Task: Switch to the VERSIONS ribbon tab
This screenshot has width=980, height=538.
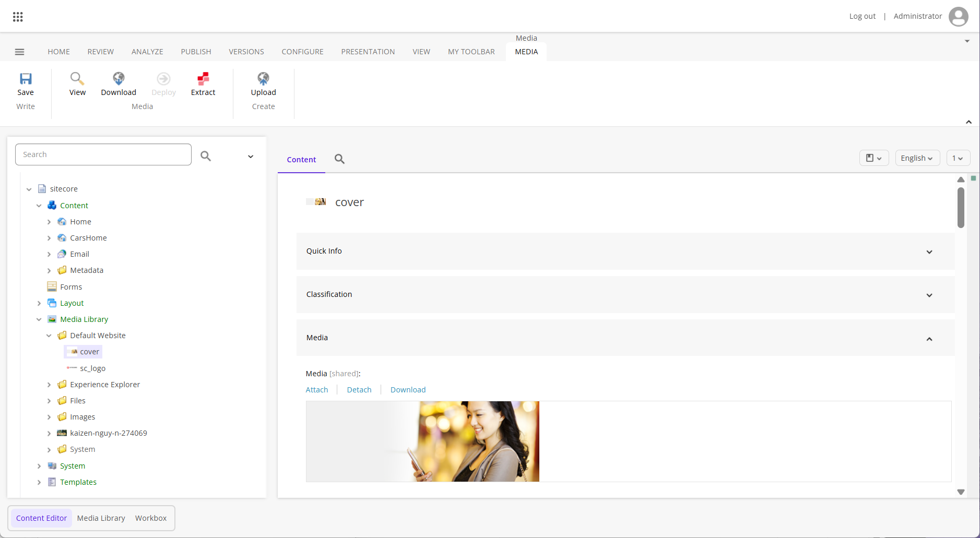Action: 246,52
